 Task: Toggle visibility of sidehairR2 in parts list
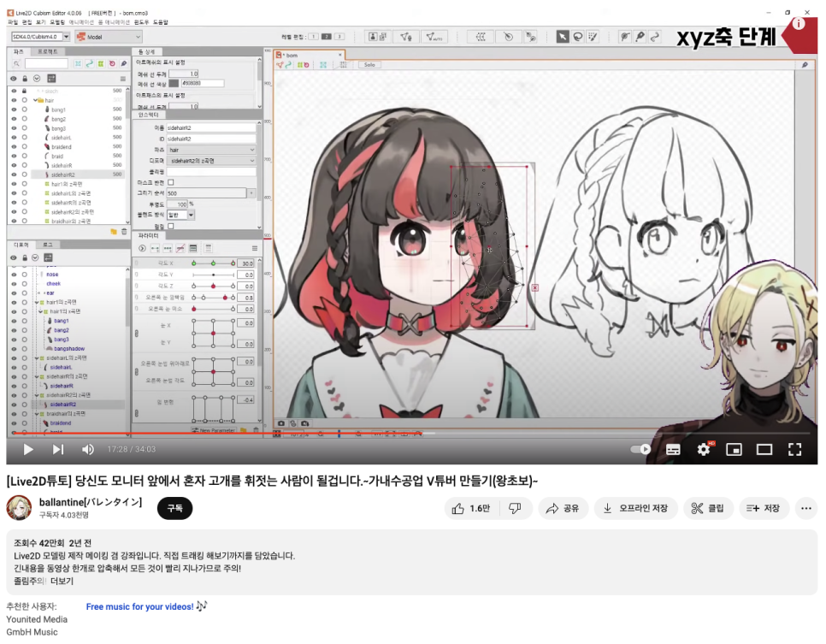point(14,174)
